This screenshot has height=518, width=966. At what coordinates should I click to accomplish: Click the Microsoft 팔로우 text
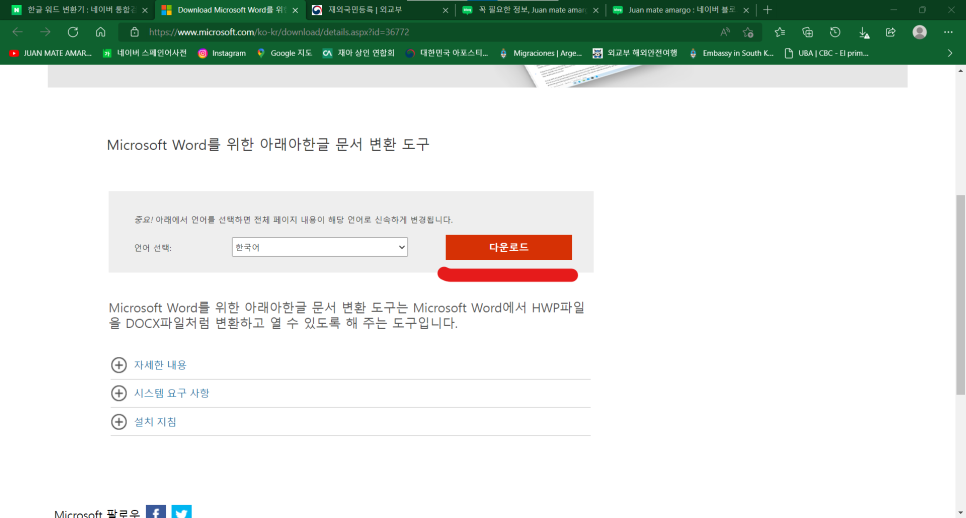97,513
